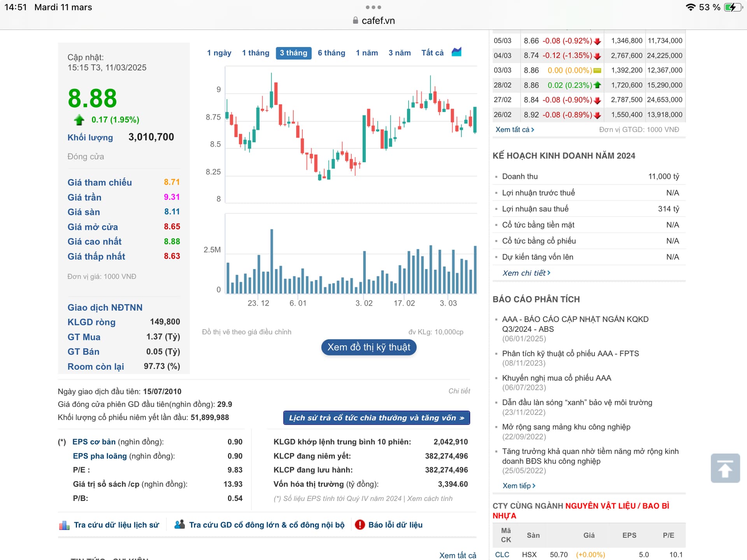747x560 pixels.
Task: Open the EPS cơ bản link
Action: pos(94,442)
